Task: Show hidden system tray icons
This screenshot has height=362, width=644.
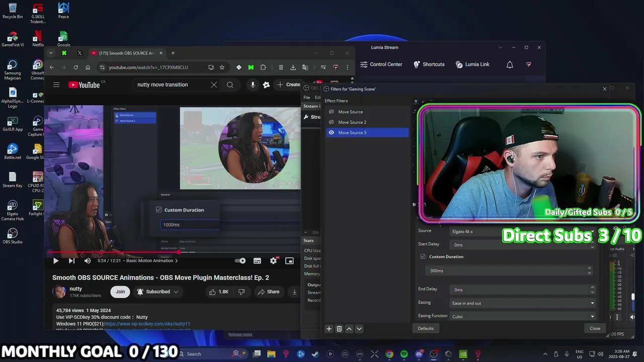Action: 545,354
